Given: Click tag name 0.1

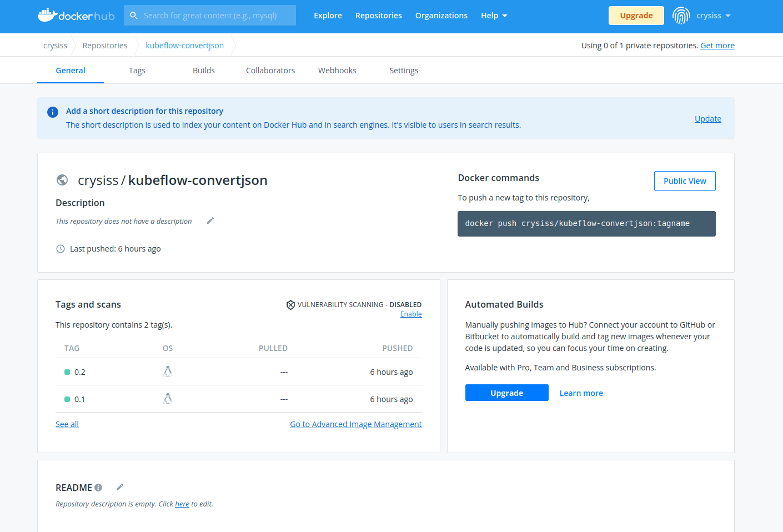Looking at the screenshot, I should click(80, 399).
